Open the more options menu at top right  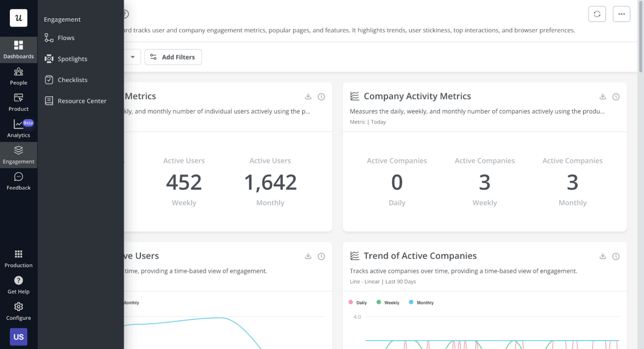[x=622, y=13]
